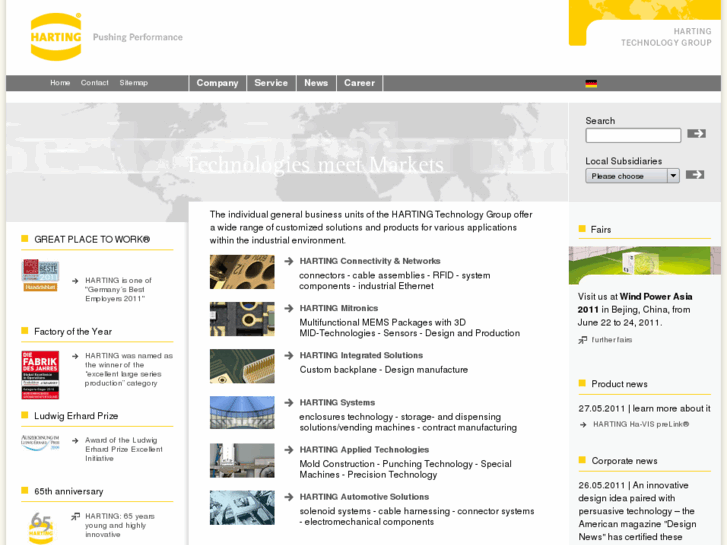Screen dimensions: 727x545
Task: Click arrow beside HARTING Integrated Solutions
Action: coord(289,355)
